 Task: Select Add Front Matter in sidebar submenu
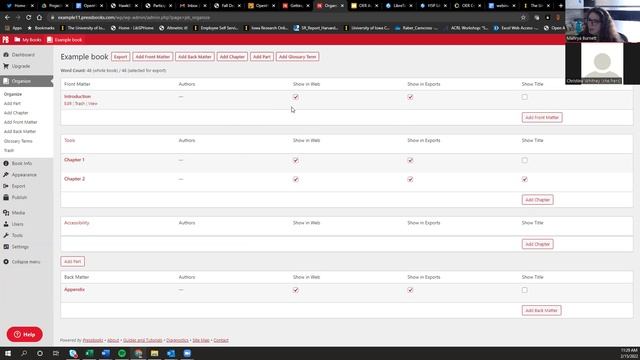pos(20,122)
